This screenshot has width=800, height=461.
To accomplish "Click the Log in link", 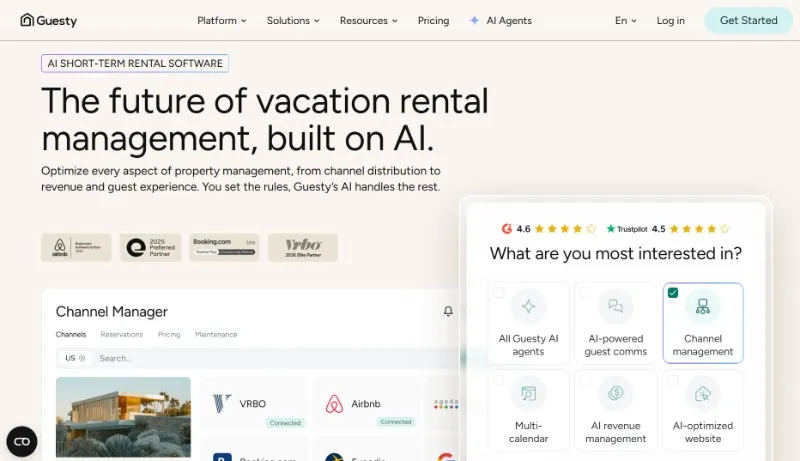I will tap(670, 20).
